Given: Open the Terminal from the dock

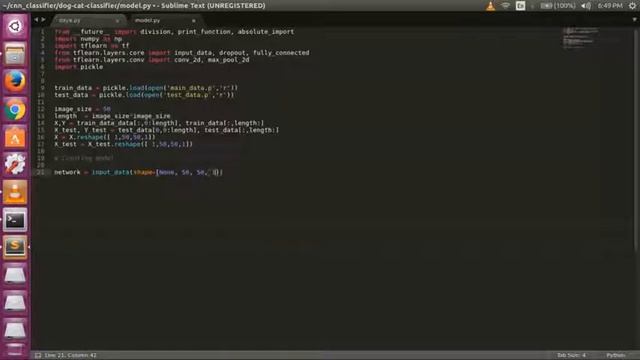Looking at the screenshot, I should tap(15, 220).
